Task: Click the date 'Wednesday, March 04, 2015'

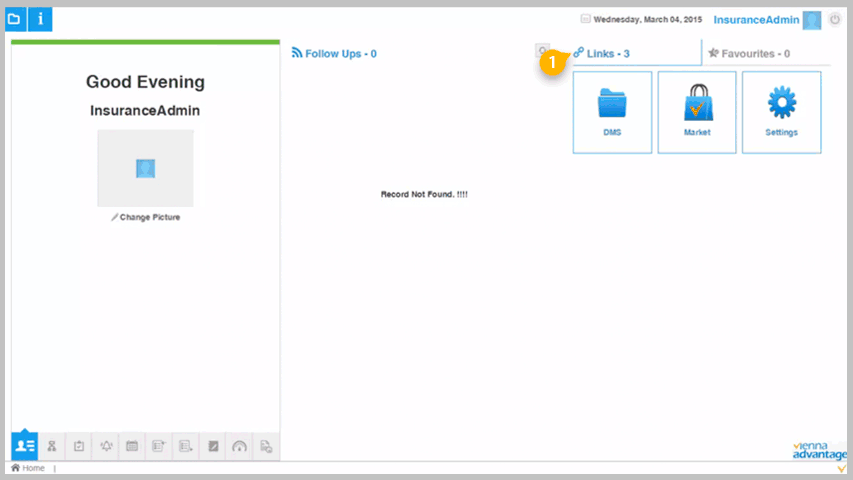Action: tap(647, 20)
